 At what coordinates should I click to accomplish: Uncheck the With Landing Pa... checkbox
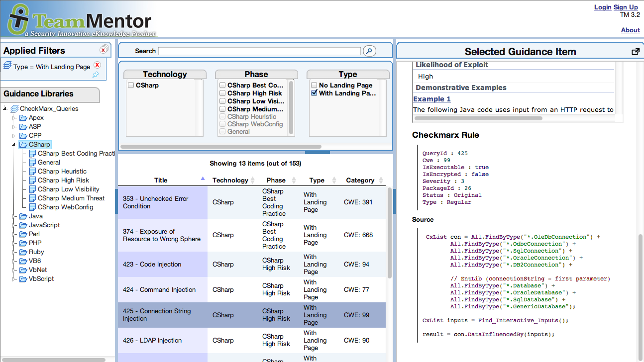click(x=314, y=93)
